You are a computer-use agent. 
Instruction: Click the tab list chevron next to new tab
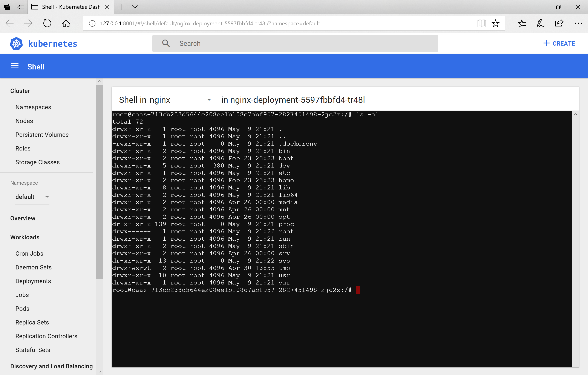(x=135, y=7)
